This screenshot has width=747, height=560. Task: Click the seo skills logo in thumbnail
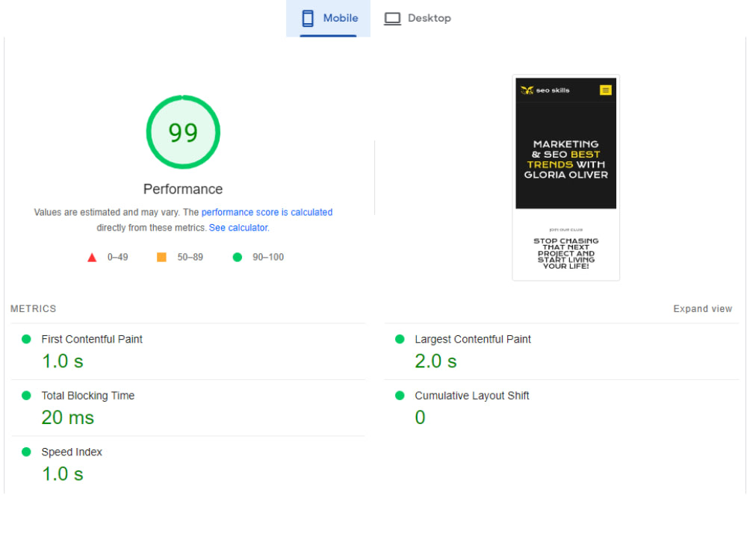(545, 90)
